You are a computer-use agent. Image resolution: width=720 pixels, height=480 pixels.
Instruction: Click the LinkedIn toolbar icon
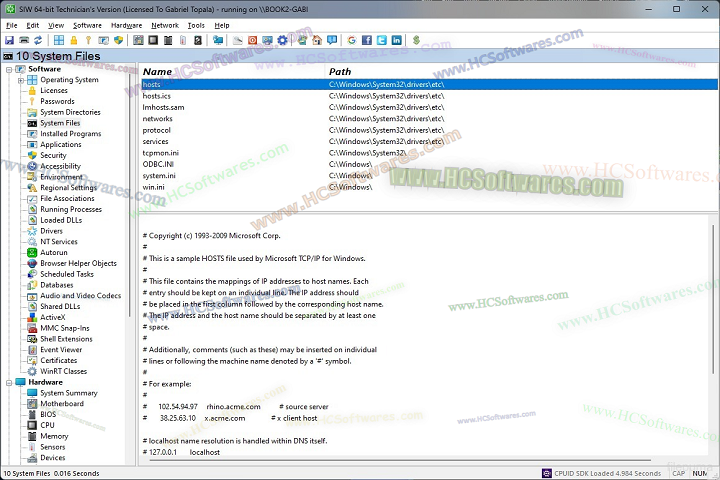click(x=396, y=40)
